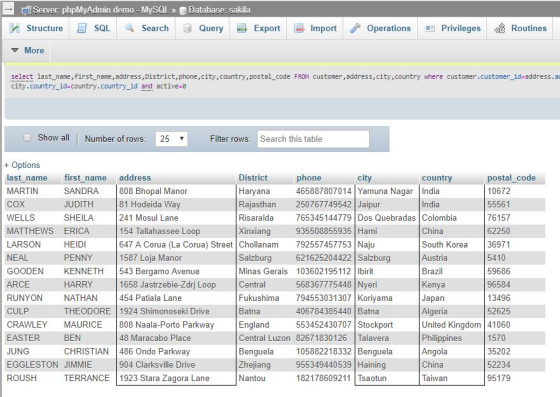
Task: Sort by District column header
Action: (253, 178)
